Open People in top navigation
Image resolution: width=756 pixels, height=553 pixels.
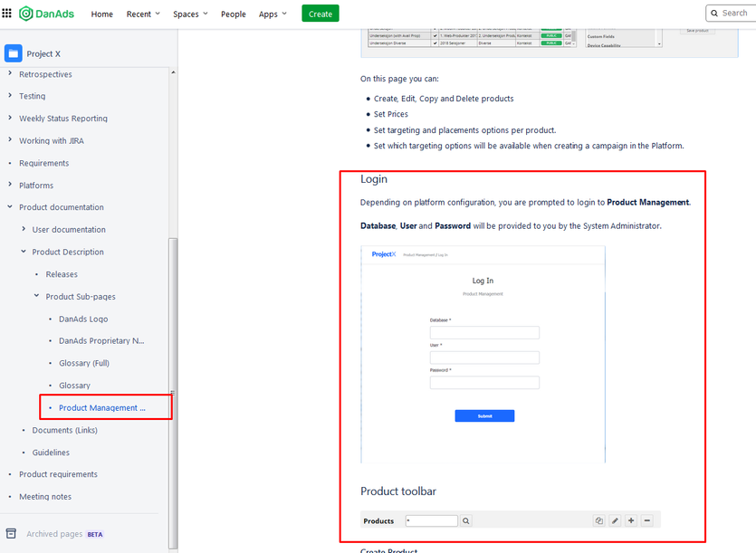click(234, 14)
